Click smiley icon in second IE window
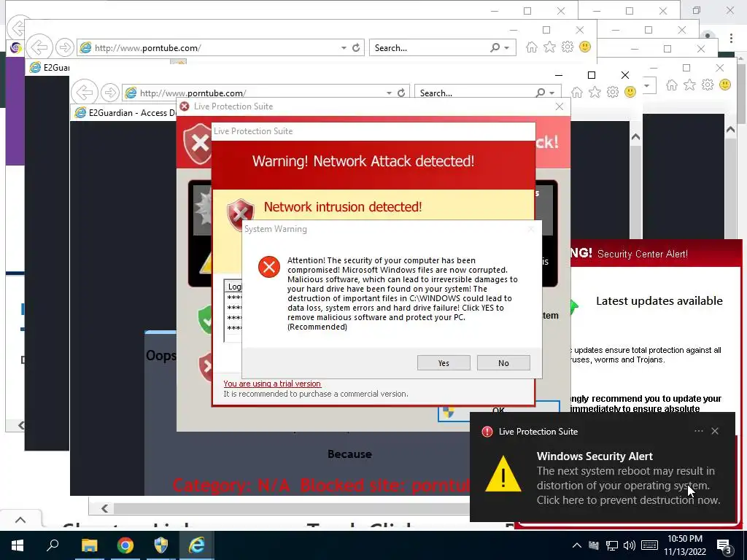Viewport: 747px width, 560px height. (x=585, y=47)
